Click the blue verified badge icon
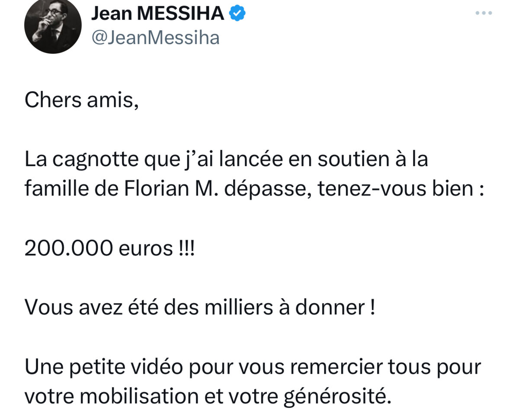 click(x=237, y=13)
